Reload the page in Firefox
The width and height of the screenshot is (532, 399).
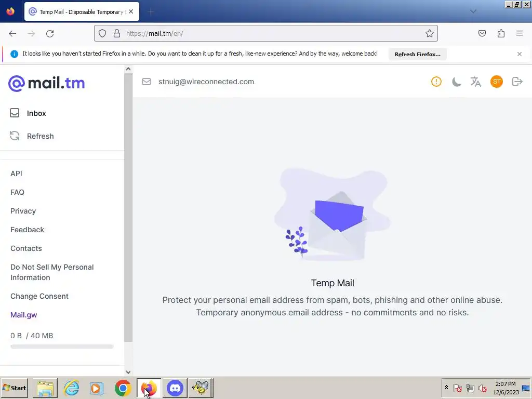[x=50, y=34]
